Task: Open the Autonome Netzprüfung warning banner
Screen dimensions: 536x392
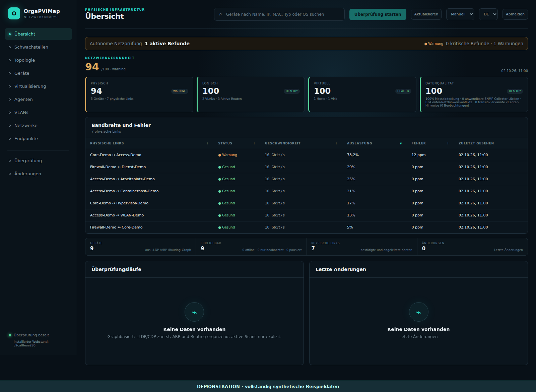Action: pyautogui.click(x=307, y=44)
